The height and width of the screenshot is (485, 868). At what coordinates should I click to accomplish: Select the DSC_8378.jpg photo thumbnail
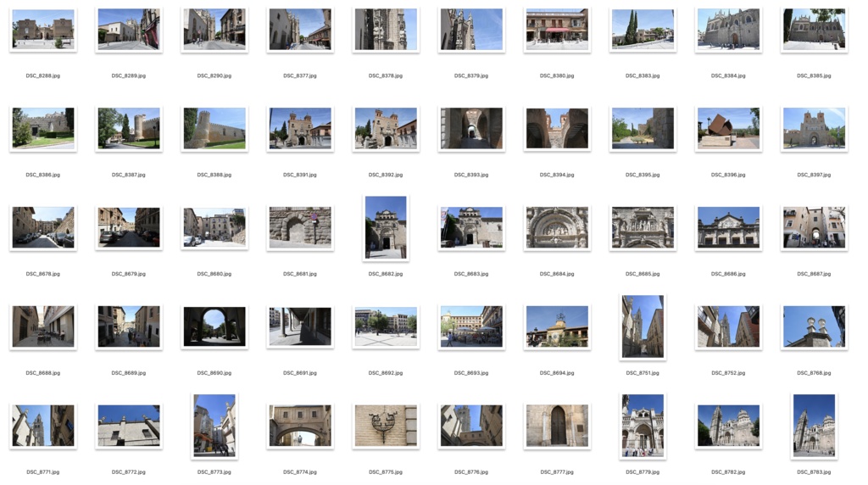(x=386, y=30)
